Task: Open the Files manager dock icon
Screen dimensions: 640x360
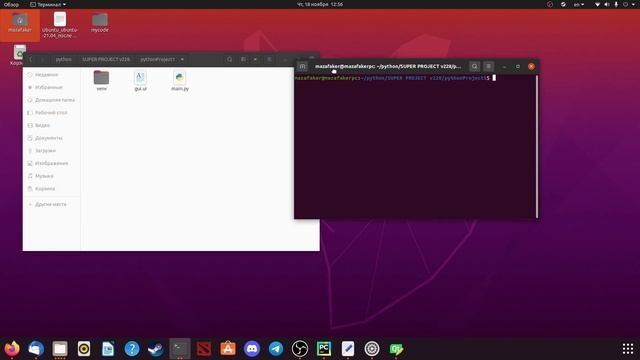Action: pyautogui.click(x=60, y=349)
